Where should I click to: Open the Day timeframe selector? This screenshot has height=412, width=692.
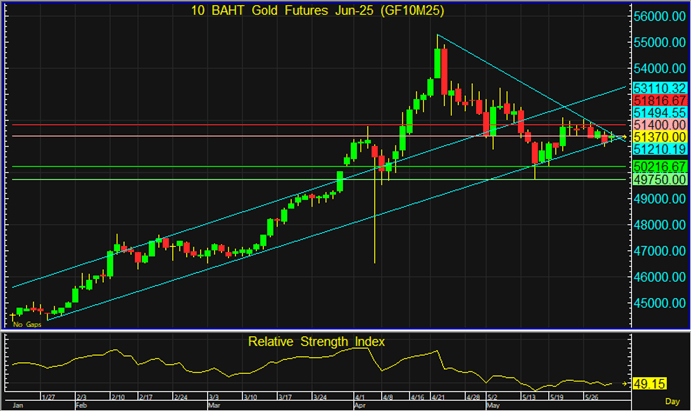point(672,402)
